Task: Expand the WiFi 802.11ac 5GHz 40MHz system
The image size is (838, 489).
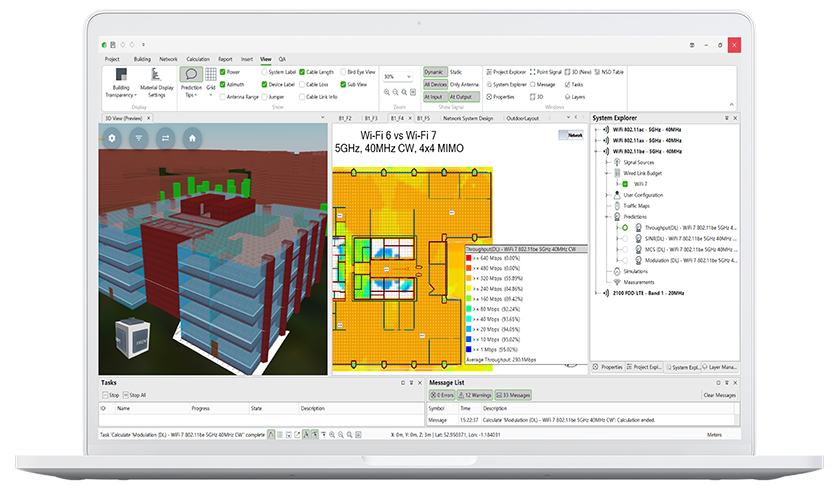Action: [597, 129]
